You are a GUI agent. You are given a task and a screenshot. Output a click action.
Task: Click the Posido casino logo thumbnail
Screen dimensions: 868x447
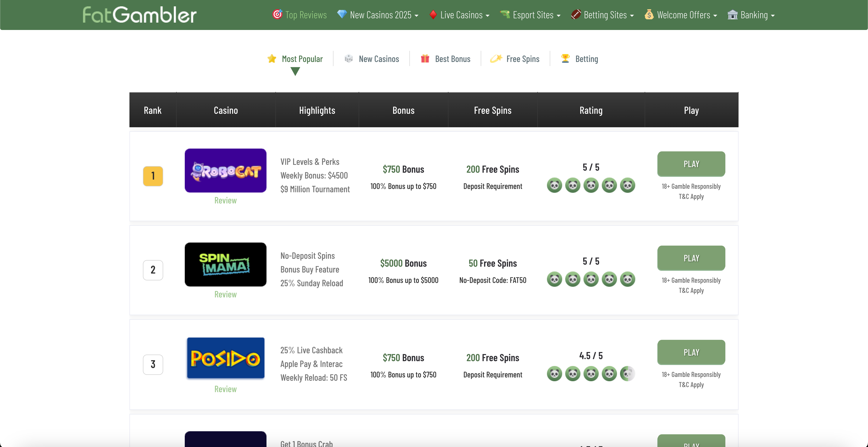click(225, 358)
